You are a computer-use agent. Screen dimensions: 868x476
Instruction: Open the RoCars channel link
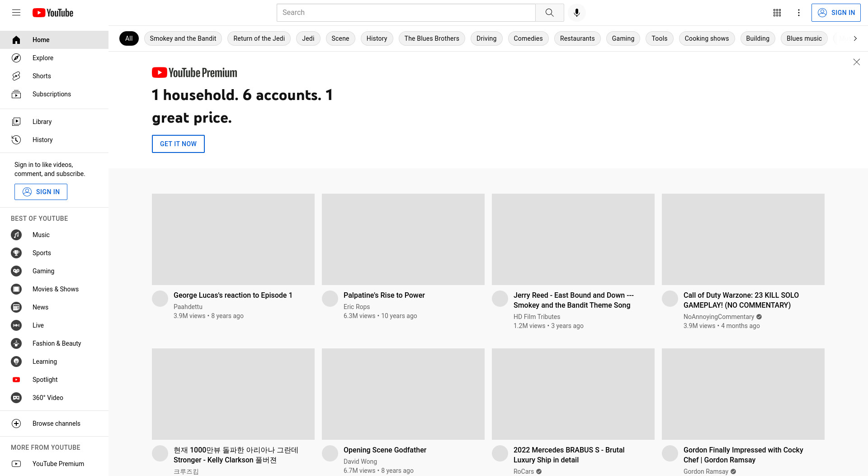524,471
